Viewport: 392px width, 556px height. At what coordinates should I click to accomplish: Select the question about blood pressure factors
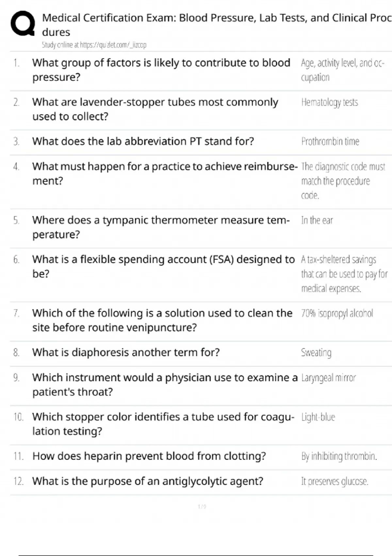[x=161, y=70]
